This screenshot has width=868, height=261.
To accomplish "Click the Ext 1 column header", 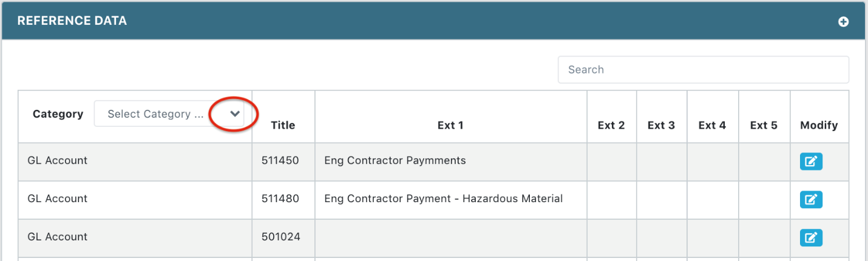I will point(450,126).
